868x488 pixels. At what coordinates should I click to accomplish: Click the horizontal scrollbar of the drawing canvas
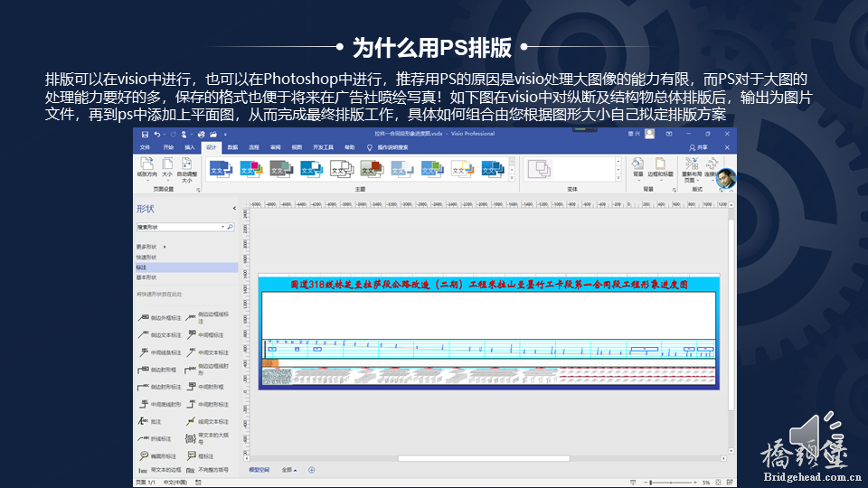click(485, 458)
